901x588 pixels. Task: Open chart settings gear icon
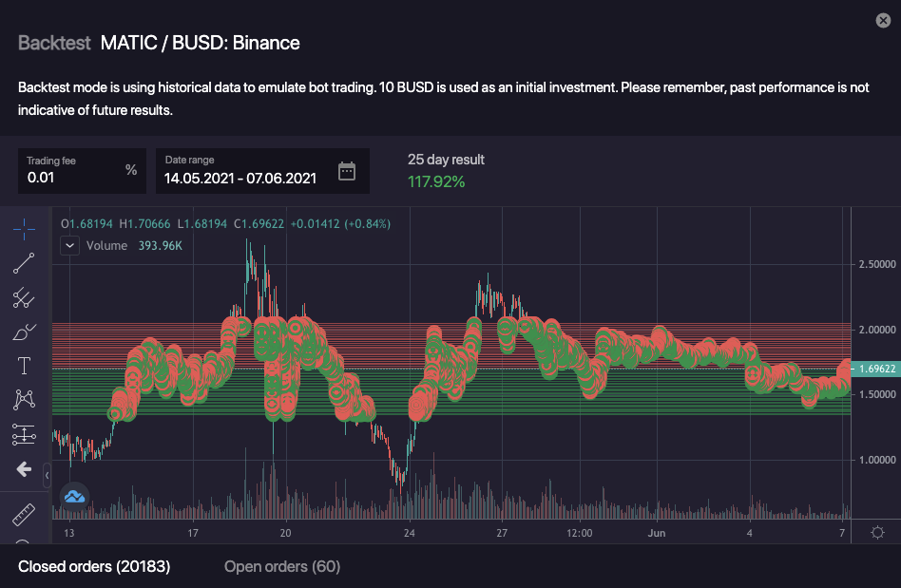876,532
